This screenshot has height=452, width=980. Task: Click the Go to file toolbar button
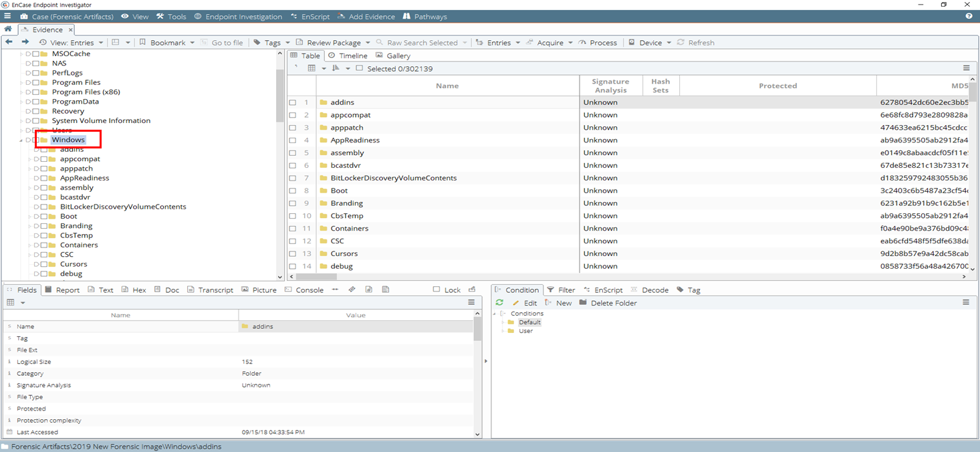[222, 42]
